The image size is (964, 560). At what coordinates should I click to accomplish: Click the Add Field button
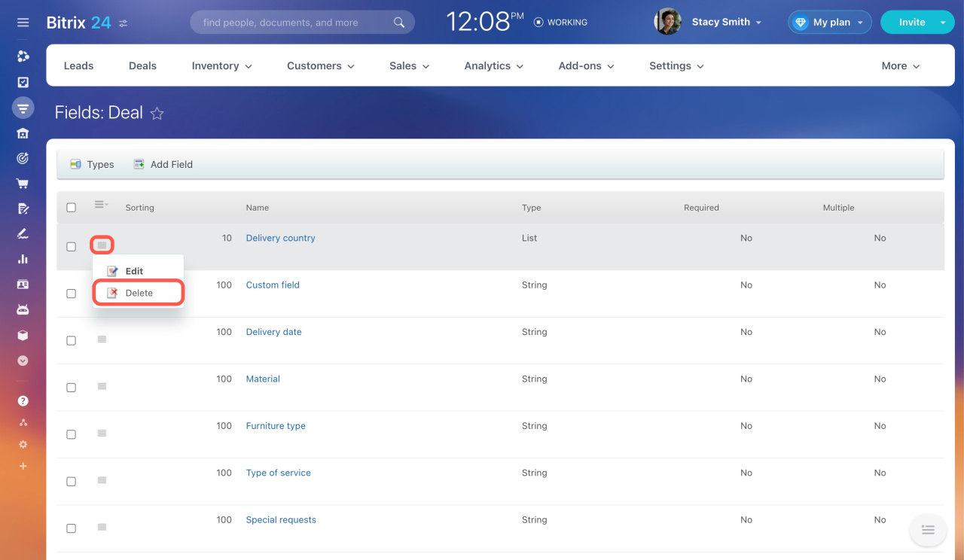tap(163, 164)
